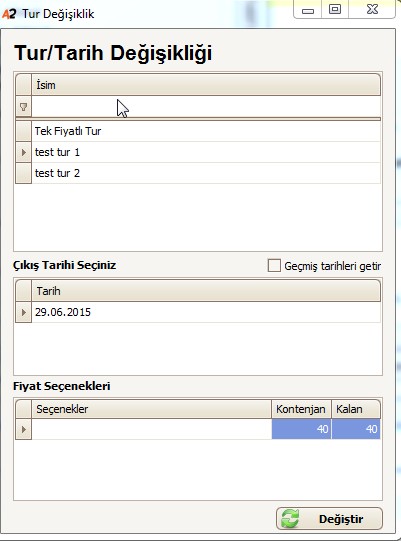Viewport: 401px width, 541px height.
Task: Click row indicator arrow beside 29.06.2015
Action: [23, 312]
